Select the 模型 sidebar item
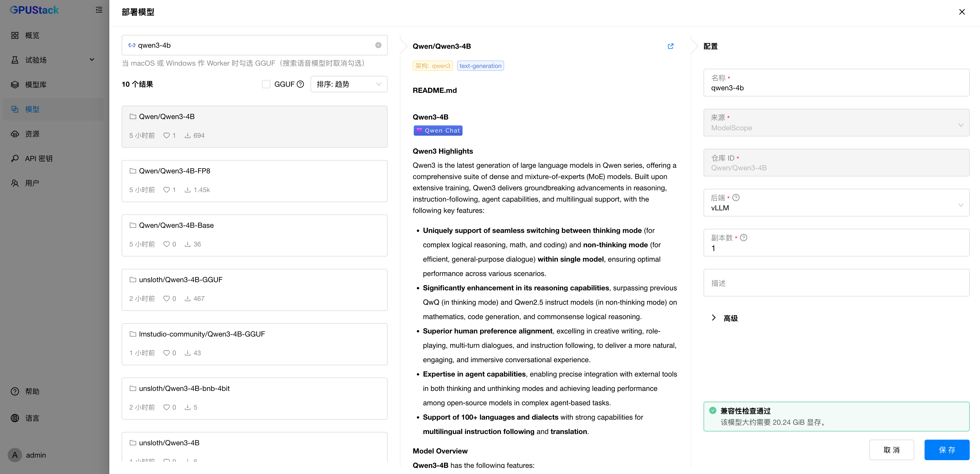 [53, 110]
